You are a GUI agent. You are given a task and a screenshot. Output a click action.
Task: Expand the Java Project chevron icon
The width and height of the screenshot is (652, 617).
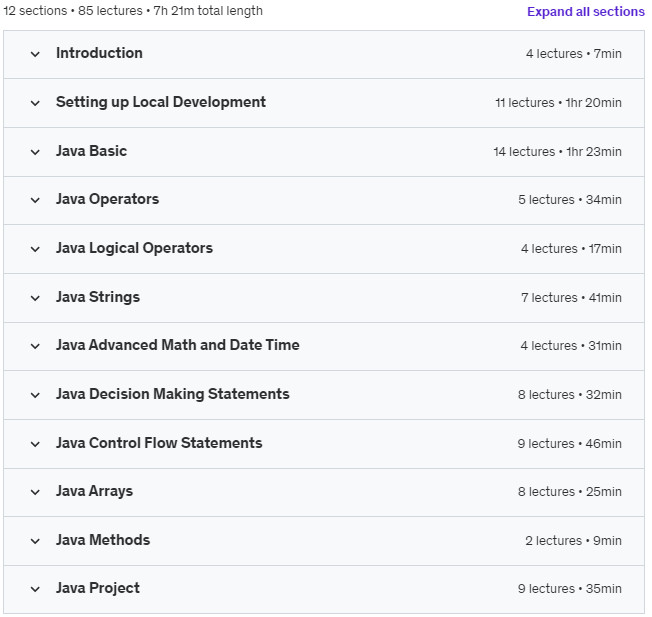(35, 589)
